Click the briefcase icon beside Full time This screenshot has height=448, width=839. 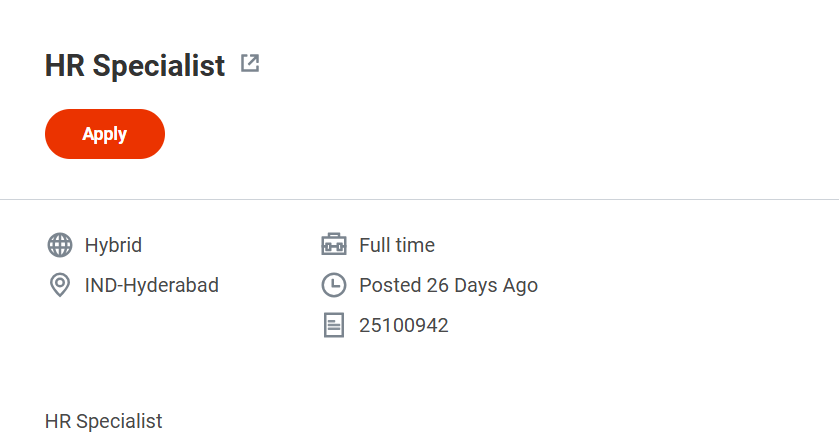[333, 245]
